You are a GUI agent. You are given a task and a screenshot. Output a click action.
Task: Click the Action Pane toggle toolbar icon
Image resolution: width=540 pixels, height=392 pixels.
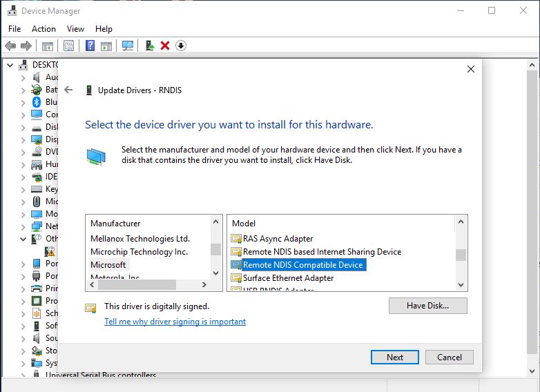(106, 46)
